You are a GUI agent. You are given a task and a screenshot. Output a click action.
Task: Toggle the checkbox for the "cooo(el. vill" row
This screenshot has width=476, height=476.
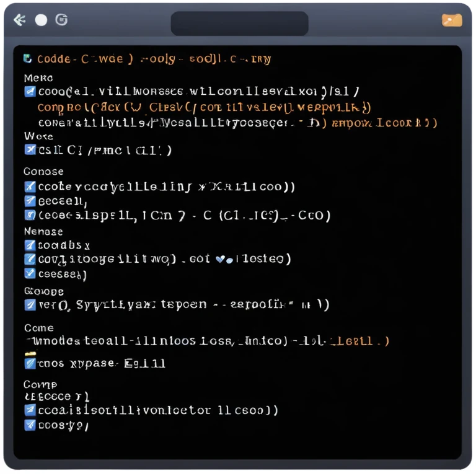[30, 91]
